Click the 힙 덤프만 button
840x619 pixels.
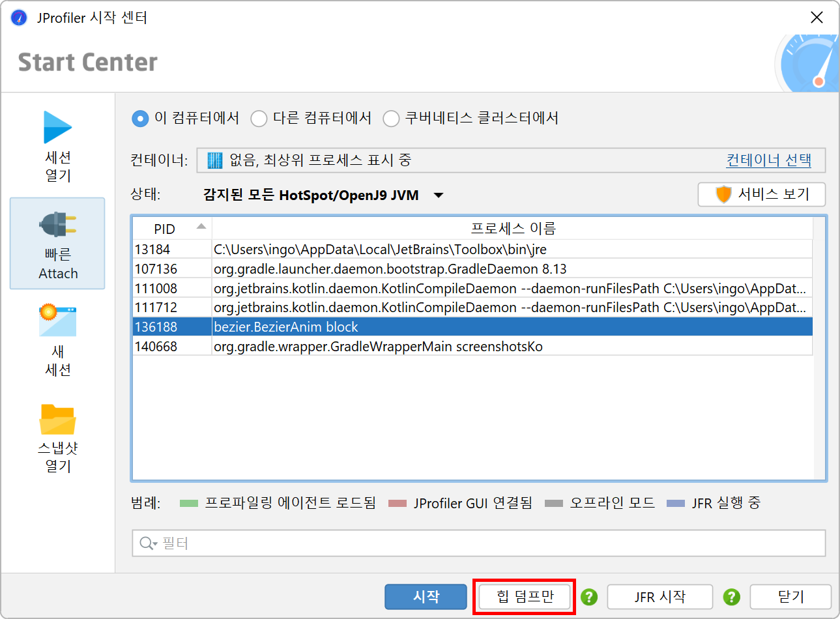pyautogui.click(x=525, y=597)
